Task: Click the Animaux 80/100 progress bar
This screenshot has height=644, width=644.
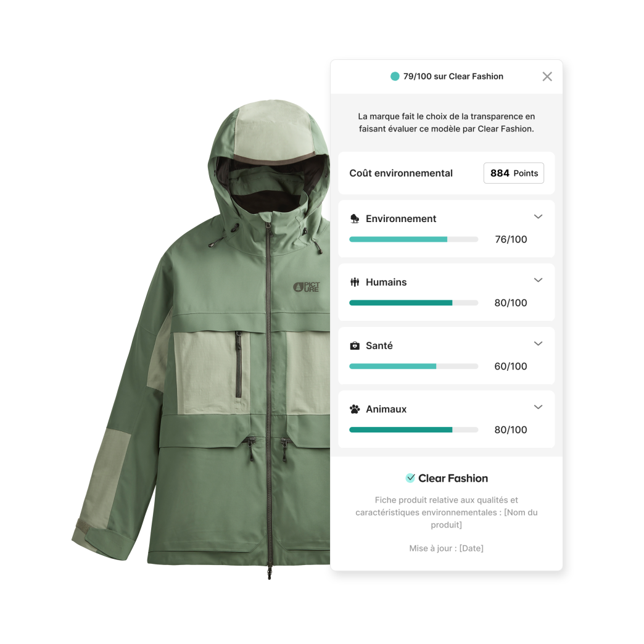Action: pyautogui.click(x=413, y=429)
